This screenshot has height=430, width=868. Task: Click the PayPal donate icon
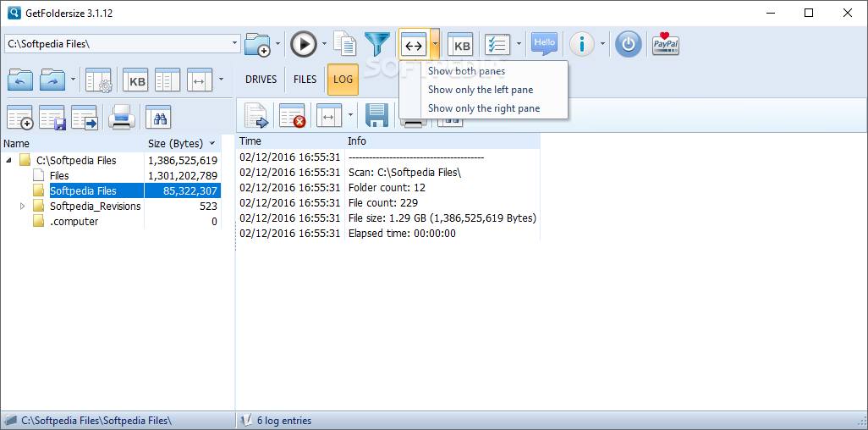(666, 44)
